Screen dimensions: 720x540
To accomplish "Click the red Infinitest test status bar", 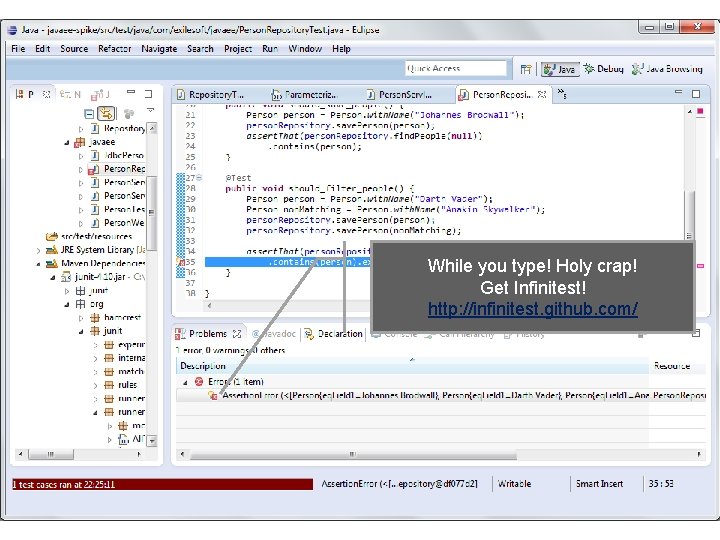I will point(163,484).
